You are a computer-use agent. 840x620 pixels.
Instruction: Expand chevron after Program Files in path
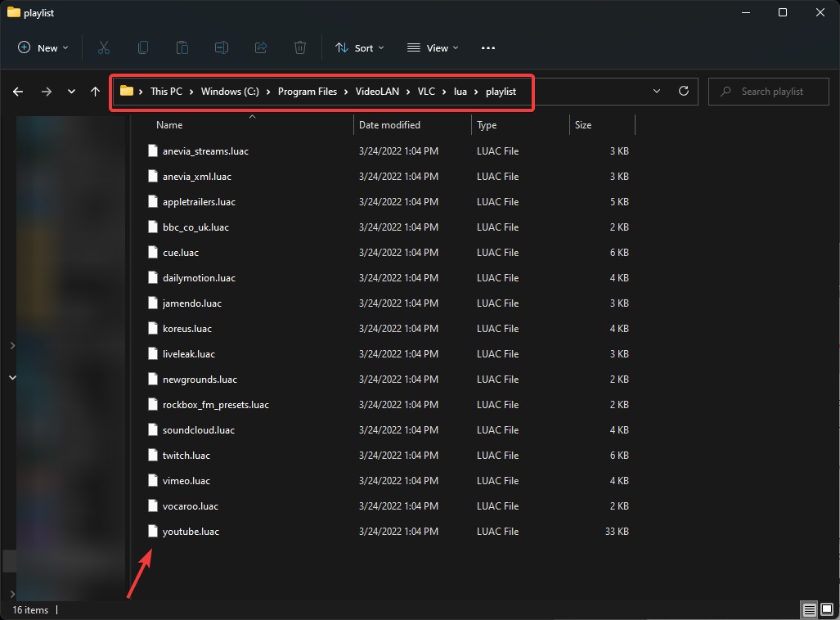click(x=346, y=92)
